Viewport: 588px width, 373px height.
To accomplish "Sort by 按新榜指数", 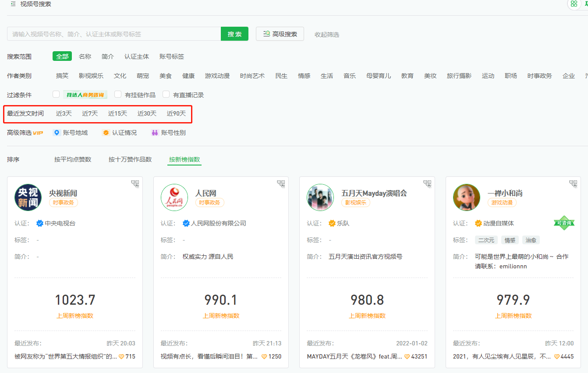I will click(x=185, y=159).
